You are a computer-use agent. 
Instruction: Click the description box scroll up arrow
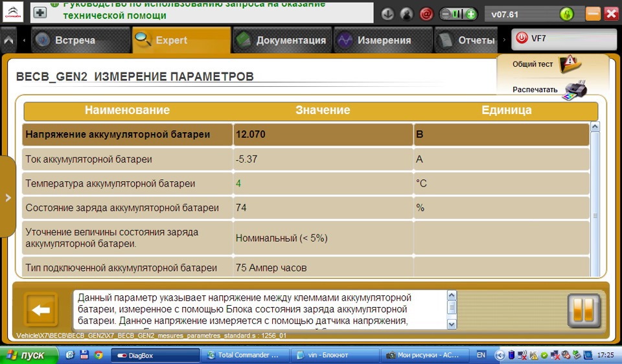click(x=452, y=295)
